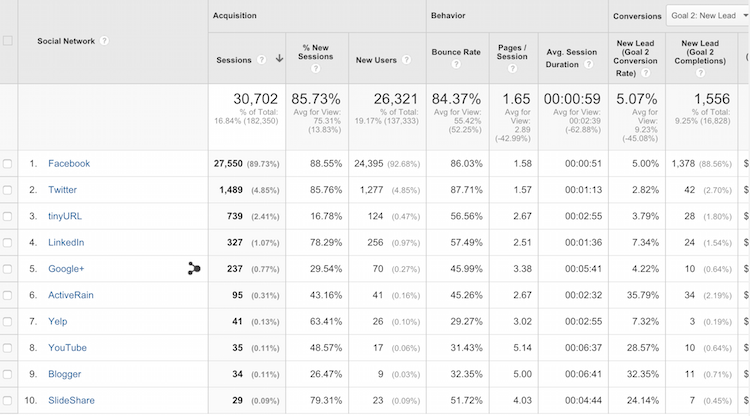The image size is (750, 416).
Task: Sort by the New Users column header
Action: coord(376,60)
